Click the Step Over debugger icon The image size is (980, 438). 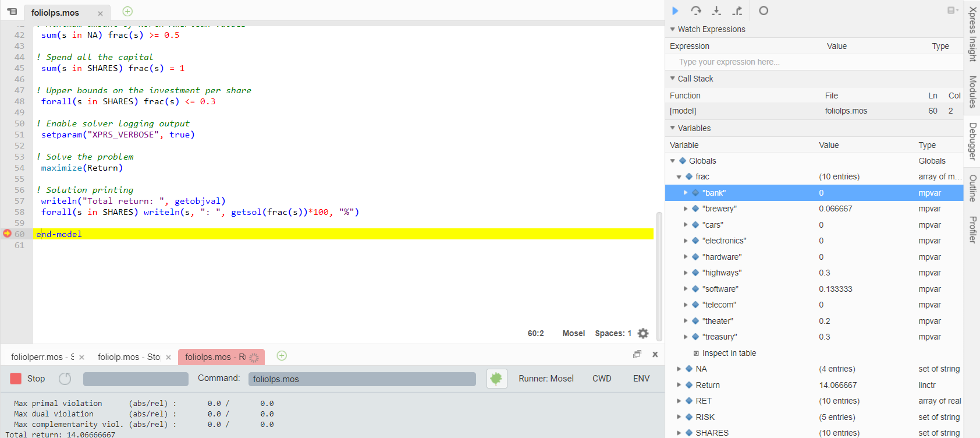[x=695, y=10]
